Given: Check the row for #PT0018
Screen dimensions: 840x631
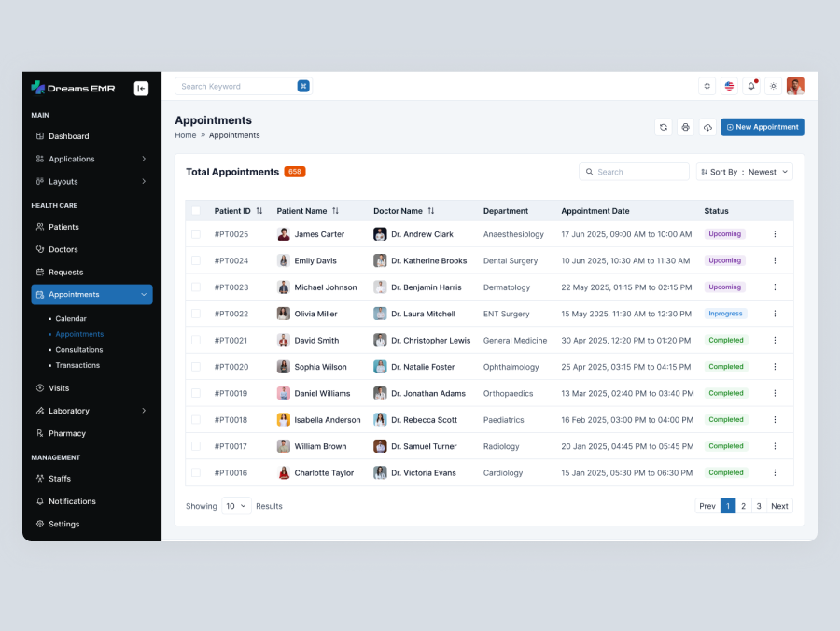Looking at the screenshot, I should pos(196,420).
